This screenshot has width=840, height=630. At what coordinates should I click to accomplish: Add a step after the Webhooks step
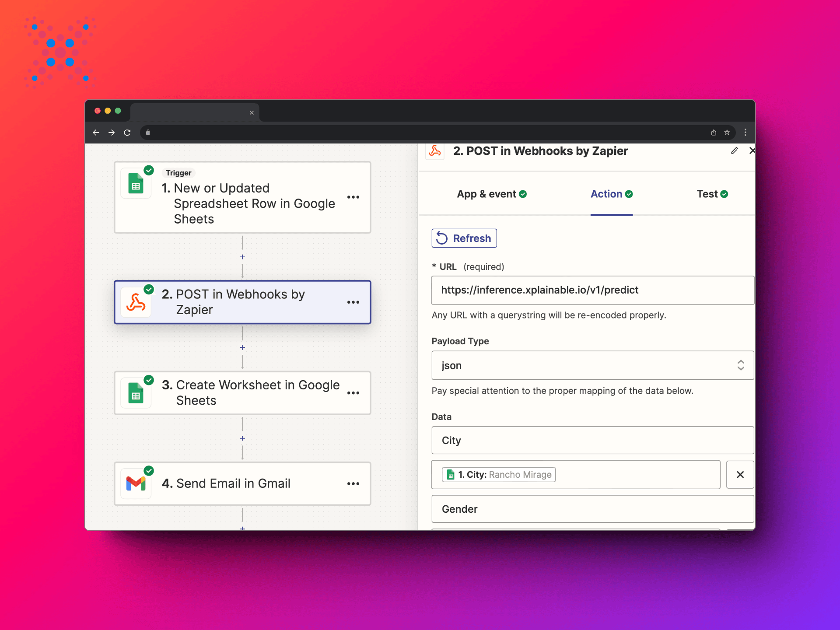click(x=242, y=347)
